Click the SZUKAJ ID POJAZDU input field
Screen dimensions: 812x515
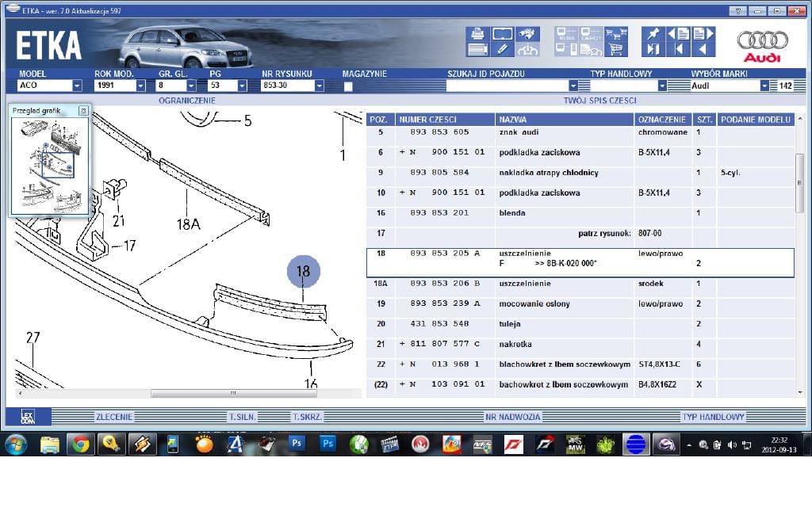(507, 86)
